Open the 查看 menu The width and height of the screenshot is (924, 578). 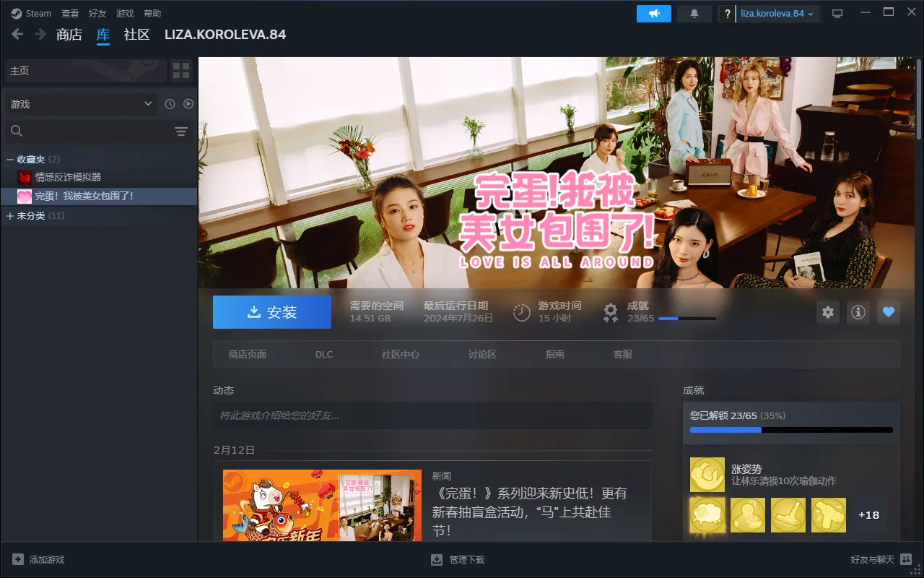[x=70, y=14]
